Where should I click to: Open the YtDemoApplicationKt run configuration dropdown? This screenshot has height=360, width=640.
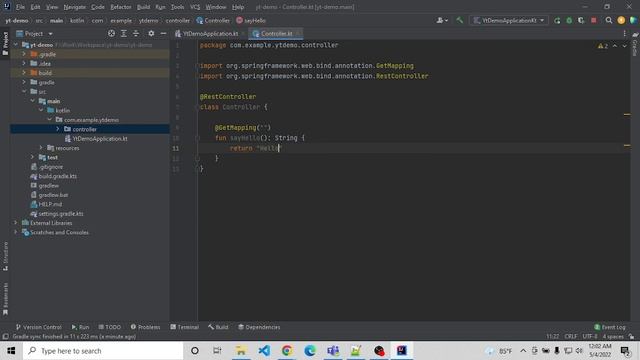pyautogui.click(x=509, y=20)
